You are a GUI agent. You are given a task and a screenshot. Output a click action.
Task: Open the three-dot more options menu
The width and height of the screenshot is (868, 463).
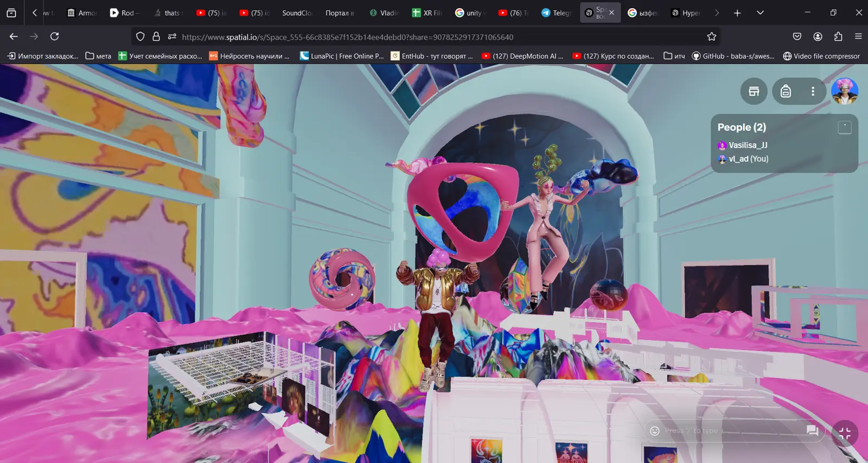pyautogui.click(x=813, y=91)
